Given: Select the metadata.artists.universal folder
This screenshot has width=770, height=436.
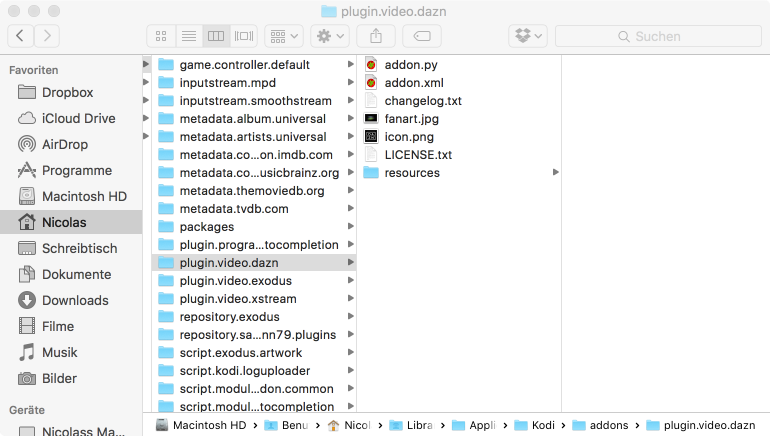Looking at the screenshot, I should (254, 137).
